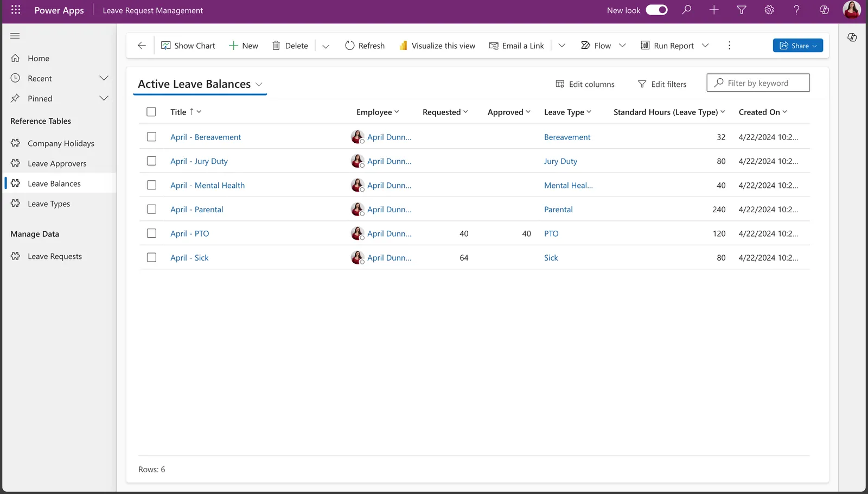Expand the Recent section chevron

click(x=104, y=78)
